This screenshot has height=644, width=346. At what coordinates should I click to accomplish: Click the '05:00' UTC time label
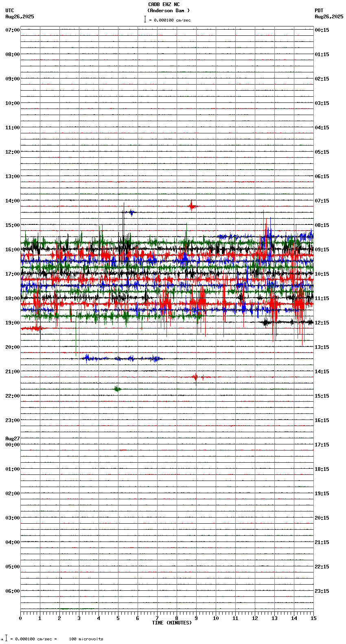click(x=13, y=567)
